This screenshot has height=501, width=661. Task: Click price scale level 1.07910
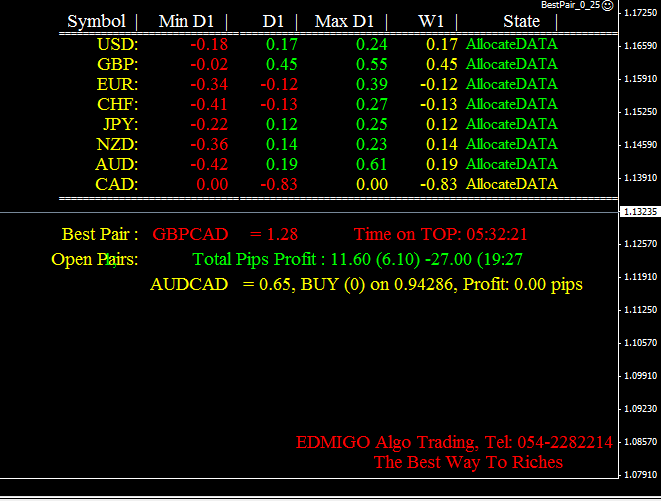click(x=640, y=475)
